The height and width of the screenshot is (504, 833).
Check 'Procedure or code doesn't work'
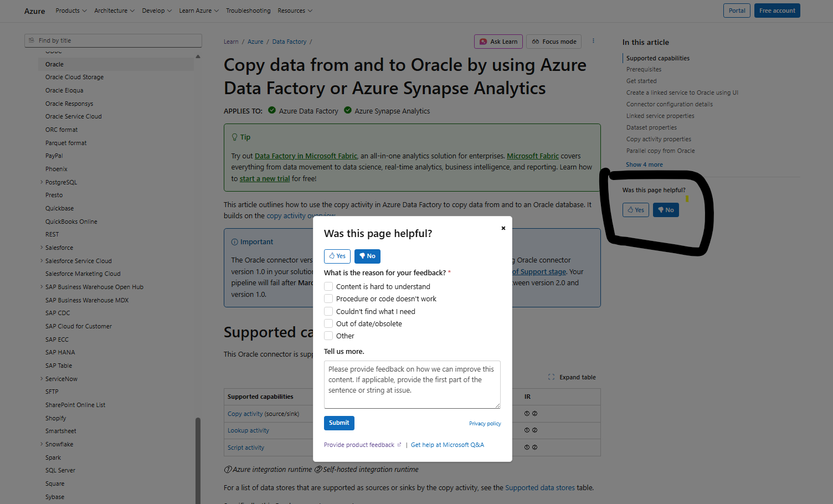tap(328, 299)
